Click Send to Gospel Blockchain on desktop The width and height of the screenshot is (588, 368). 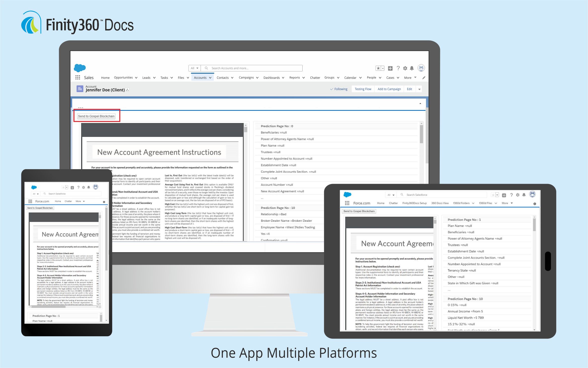[96, 116]
